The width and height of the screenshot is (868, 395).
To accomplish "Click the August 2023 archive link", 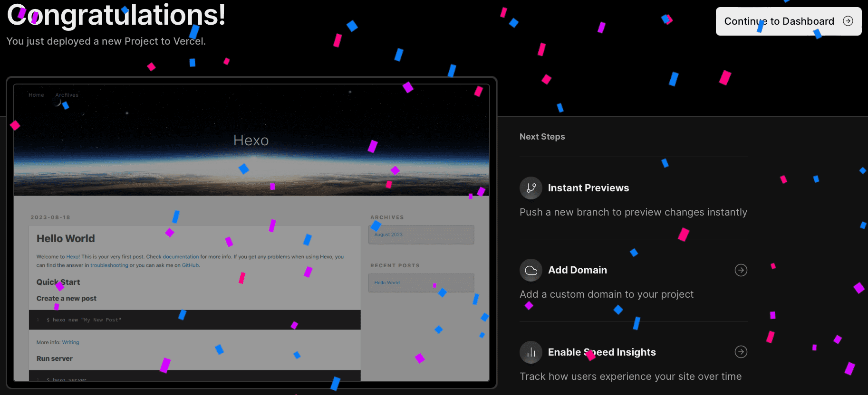I will tap(388, 235).
